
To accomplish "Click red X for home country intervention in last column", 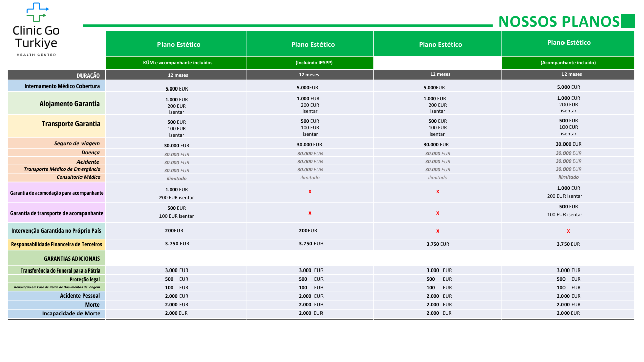I will click(x=568, y=231).
